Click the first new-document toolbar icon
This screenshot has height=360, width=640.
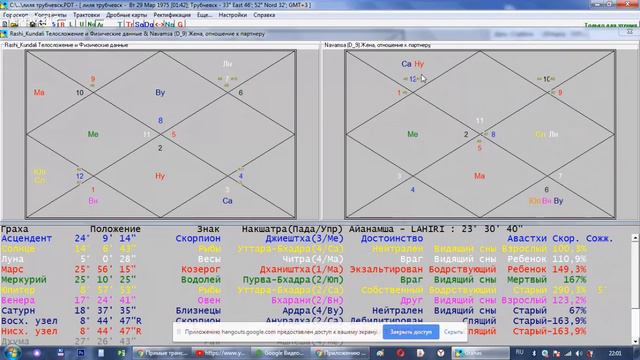5,24
